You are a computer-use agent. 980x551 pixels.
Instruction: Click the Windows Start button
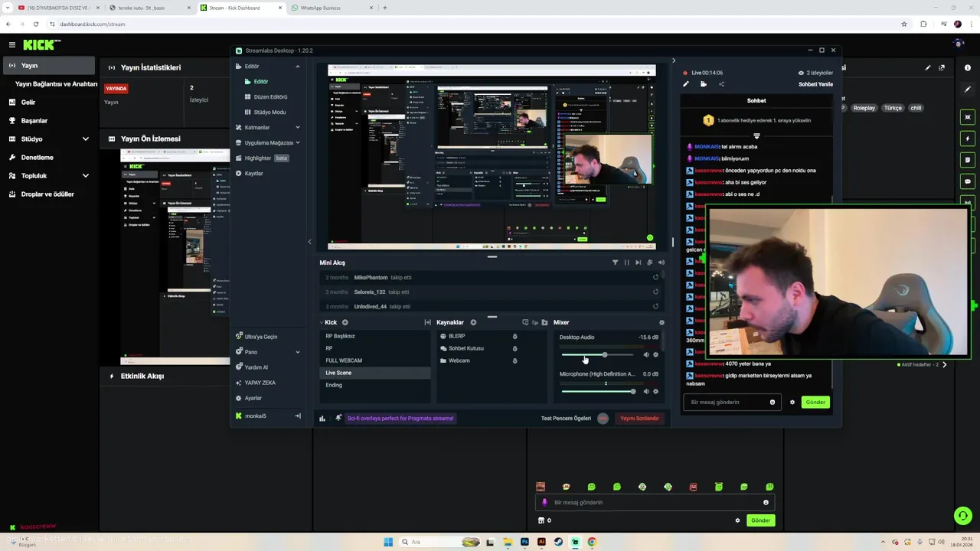388,542
